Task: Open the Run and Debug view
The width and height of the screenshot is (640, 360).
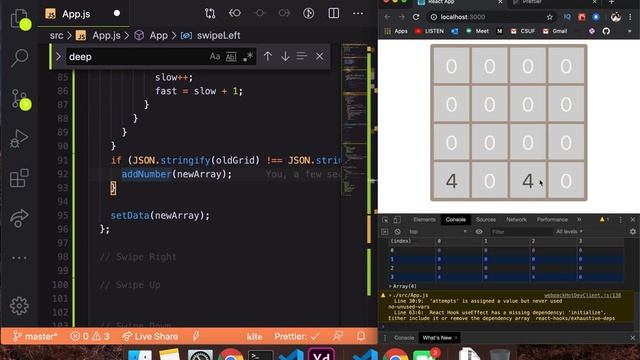Action: coord(19,139)
